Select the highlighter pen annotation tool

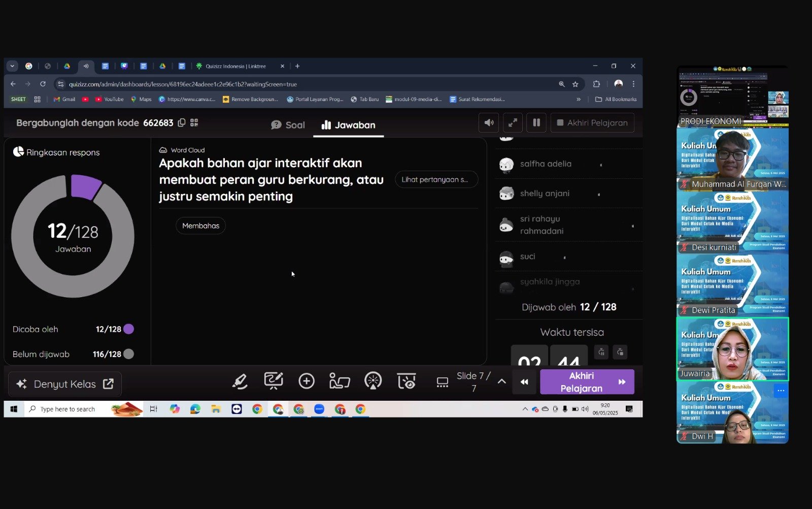click(x=240, y=381)
